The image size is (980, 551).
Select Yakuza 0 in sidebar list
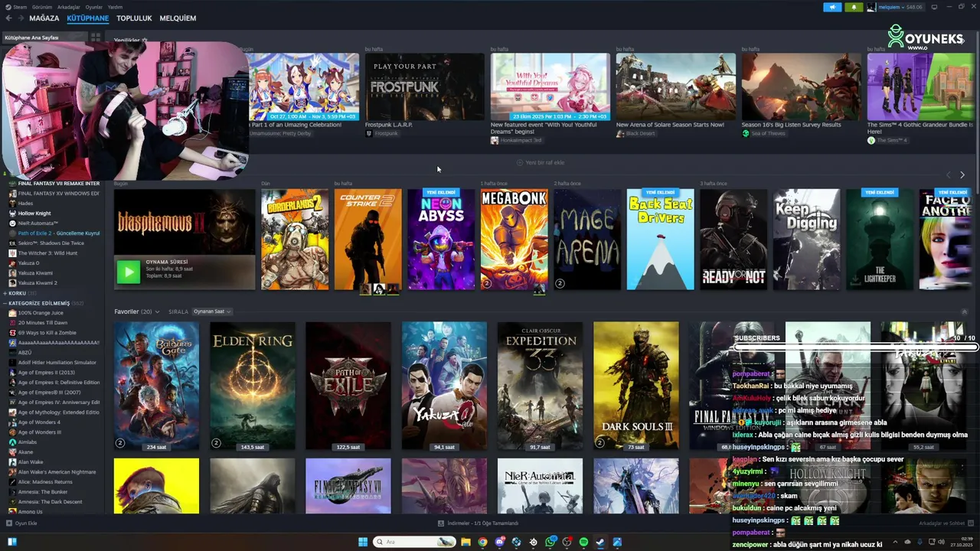(28, 263)
